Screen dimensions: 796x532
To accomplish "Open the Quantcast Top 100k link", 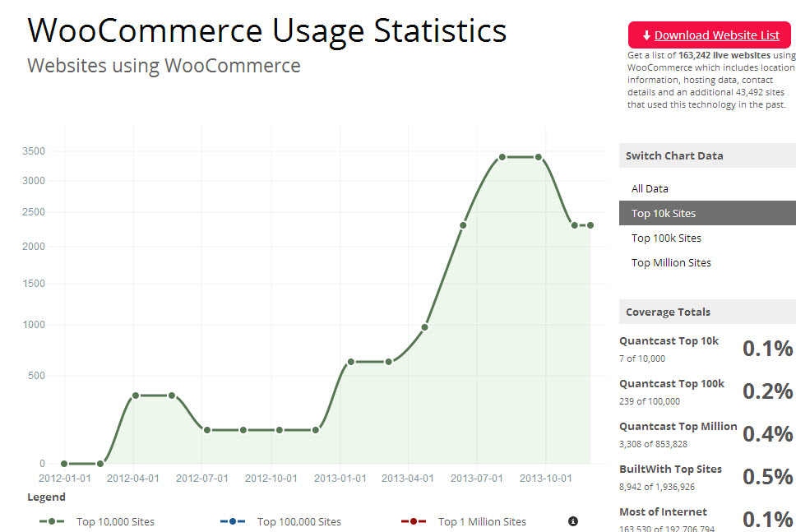I will [672, 384].
